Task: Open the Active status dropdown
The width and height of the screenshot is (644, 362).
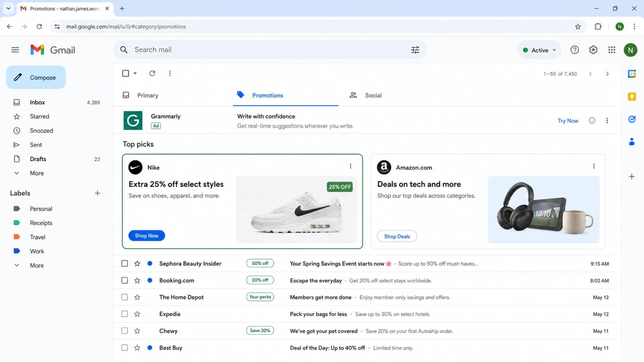Action: [x=539, y=50]
